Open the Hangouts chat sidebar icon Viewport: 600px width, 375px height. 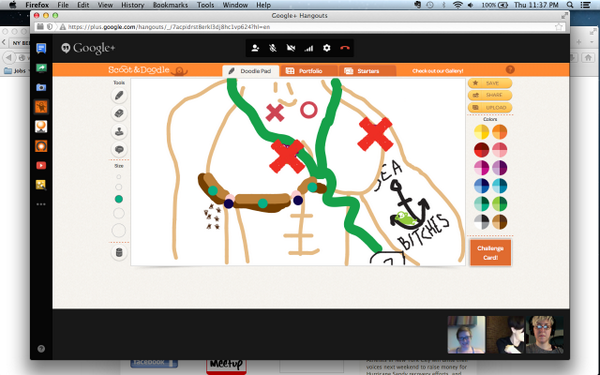[41, 48]
